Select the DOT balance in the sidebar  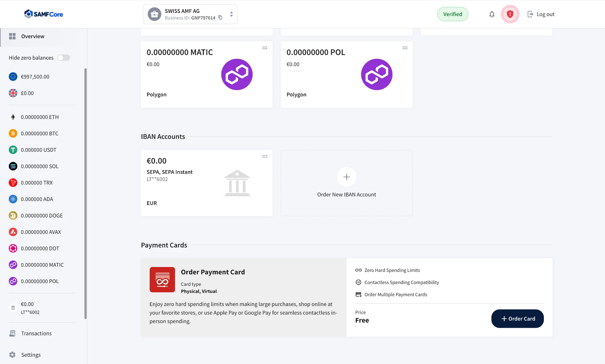[34, 248]
